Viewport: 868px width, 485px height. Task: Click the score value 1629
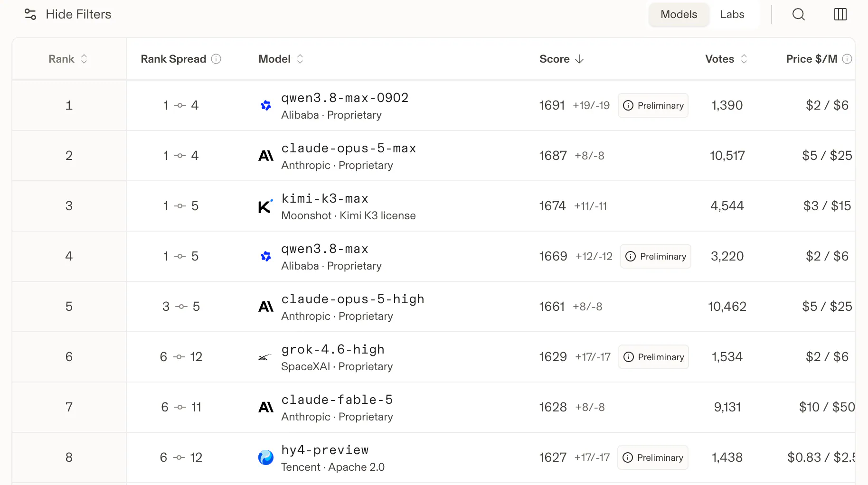(553, 357)
